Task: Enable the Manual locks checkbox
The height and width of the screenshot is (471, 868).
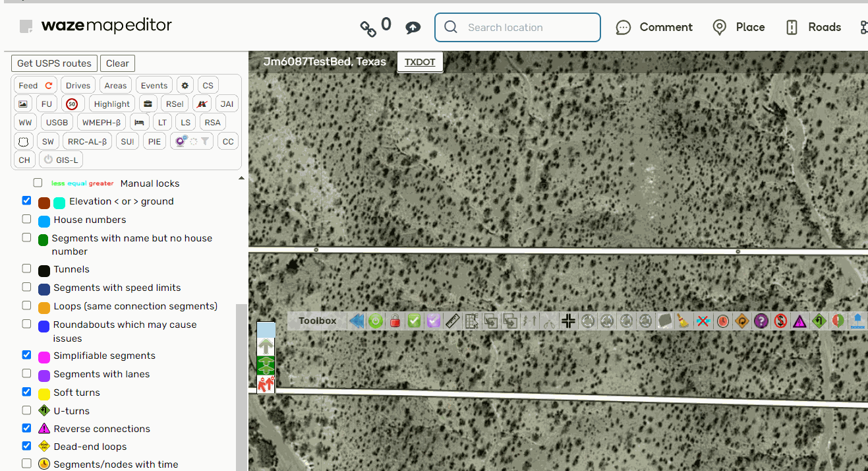Action: [38, 183]
